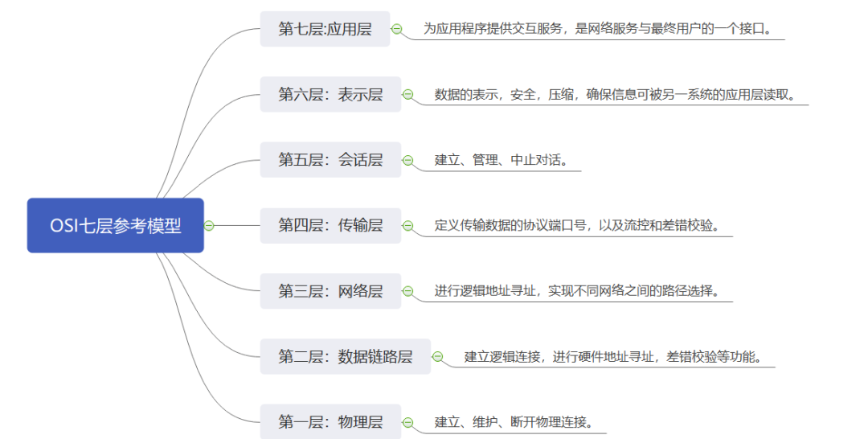Viewport: 868px width, 439px height.
Task: Click the text 建立逻辑连接，进行硬件地址寻址，差错校验等功能。
Action: [612, 356]
